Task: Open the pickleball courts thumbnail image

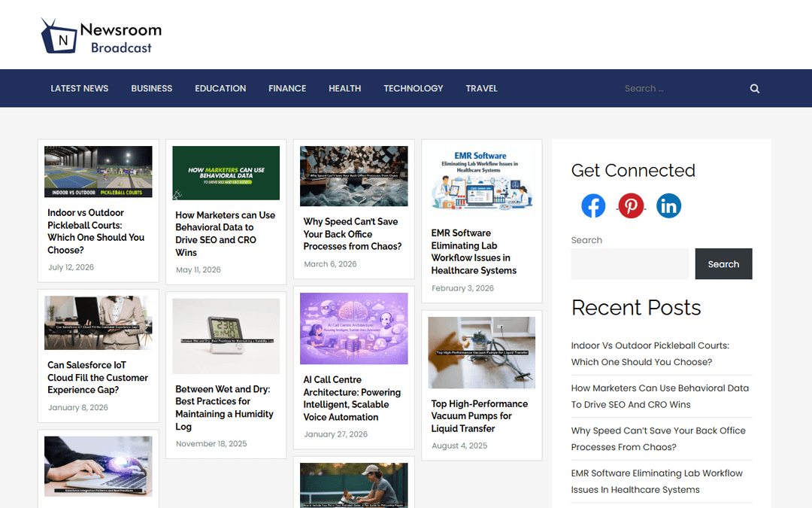Action: (x=98, y=172)
